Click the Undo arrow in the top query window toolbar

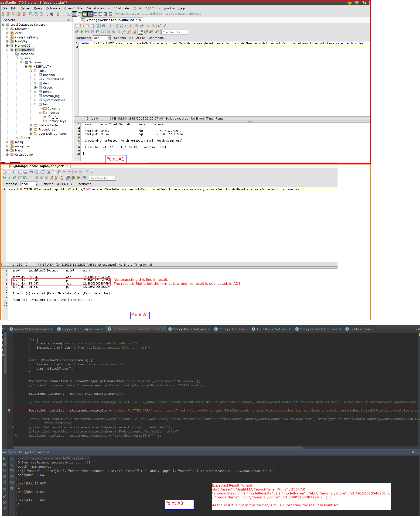(x=137, y=26)
